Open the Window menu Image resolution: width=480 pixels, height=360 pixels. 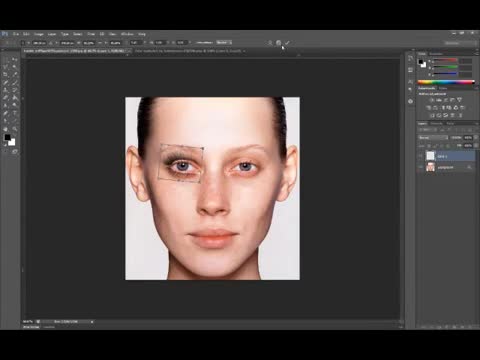pyautogui.click(x=127, y=34)
